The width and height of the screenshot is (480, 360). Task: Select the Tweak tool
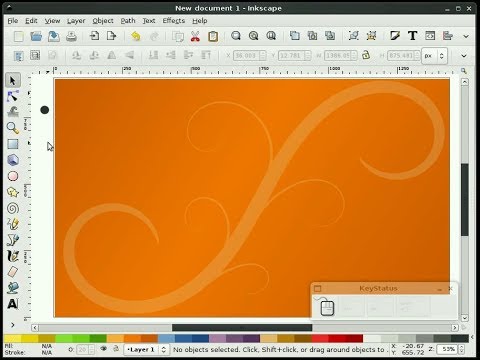(13, 112)
